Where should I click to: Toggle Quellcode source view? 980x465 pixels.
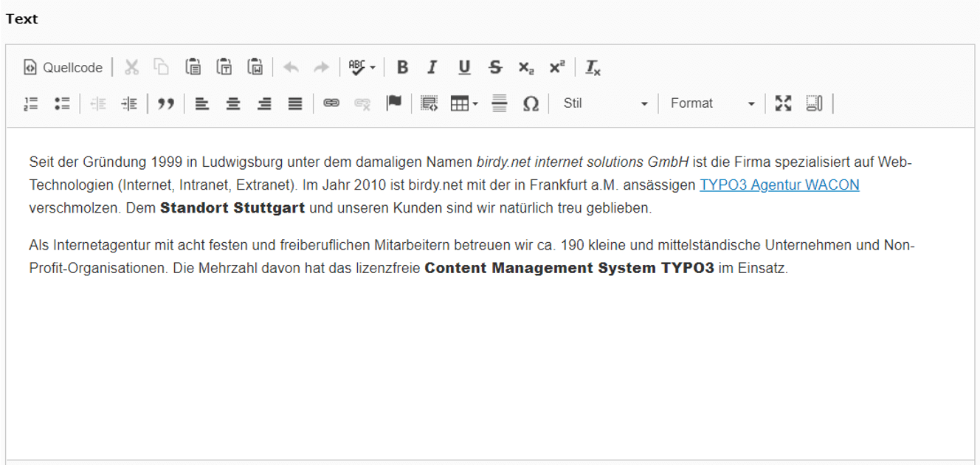click(x=63, y=68)
